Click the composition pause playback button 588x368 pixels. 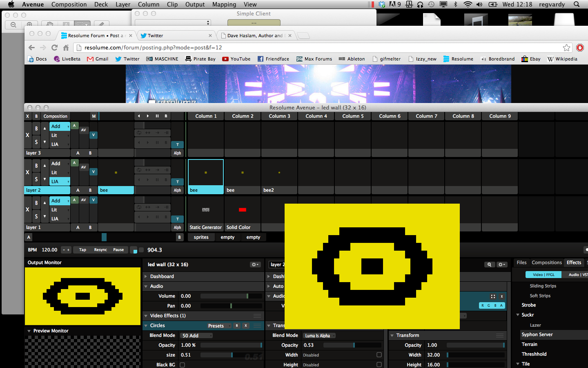tap(157, 116)
